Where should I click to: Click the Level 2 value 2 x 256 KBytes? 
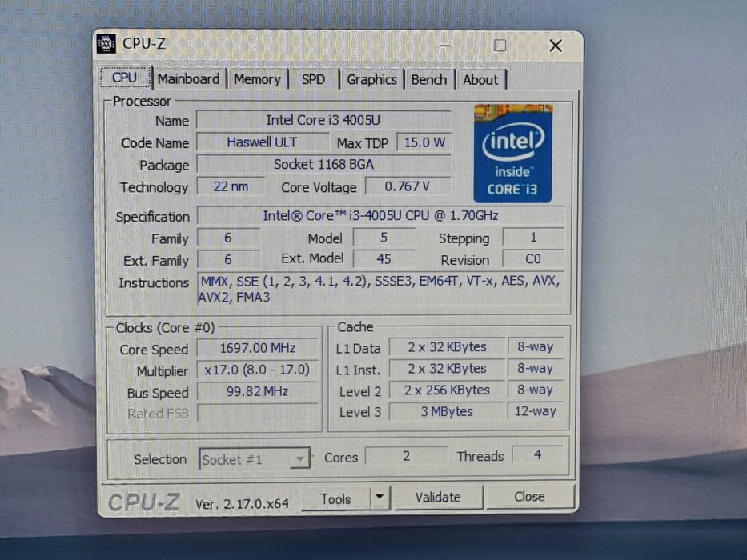point(447,390)
